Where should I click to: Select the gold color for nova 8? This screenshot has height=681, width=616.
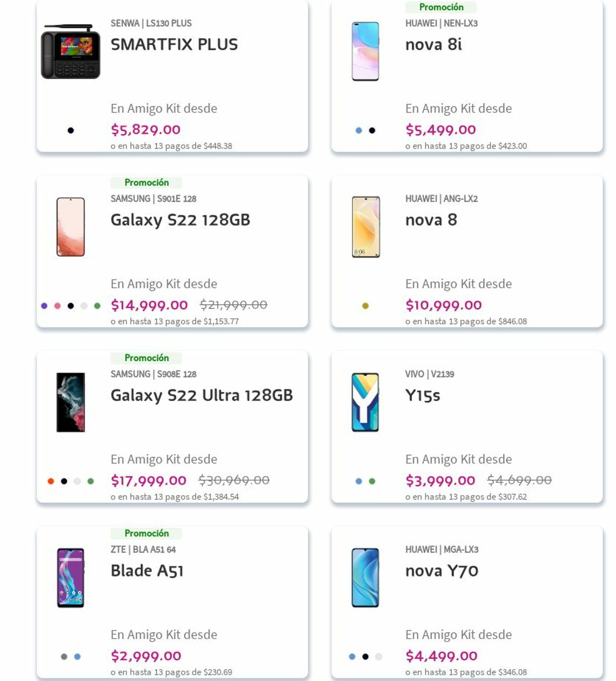tap(365, 306)
